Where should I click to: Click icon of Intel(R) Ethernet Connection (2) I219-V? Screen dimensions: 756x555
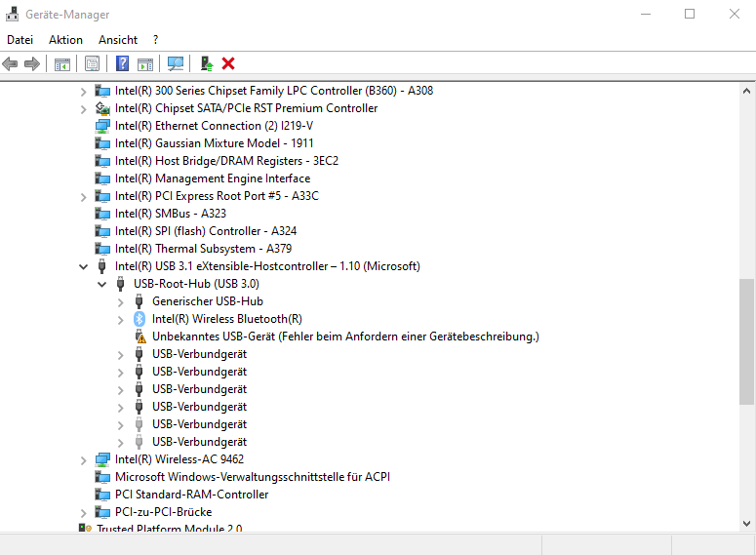(x=102, y=126)
